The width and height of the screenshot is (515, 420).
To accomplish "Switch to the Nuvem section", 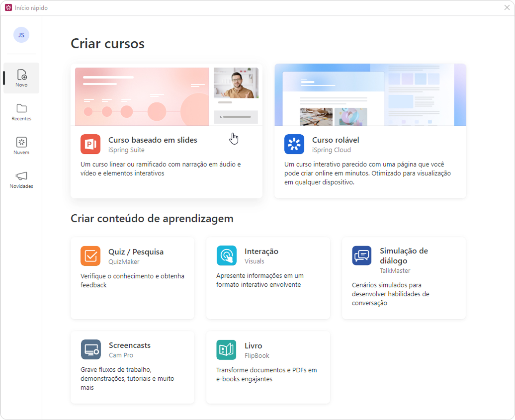I will point(21,146).
